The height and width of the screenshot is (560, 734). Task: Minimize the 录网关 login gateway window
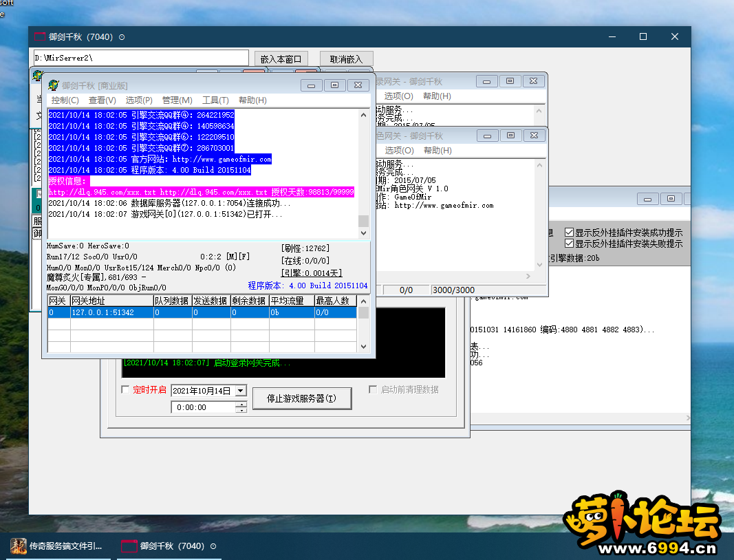point(487,81)
